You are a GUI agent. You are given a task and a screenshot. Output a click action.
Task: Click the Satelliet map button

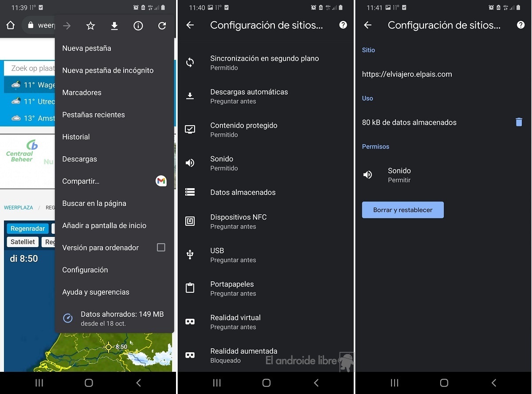pyautogui.click(x=23, y=242)
